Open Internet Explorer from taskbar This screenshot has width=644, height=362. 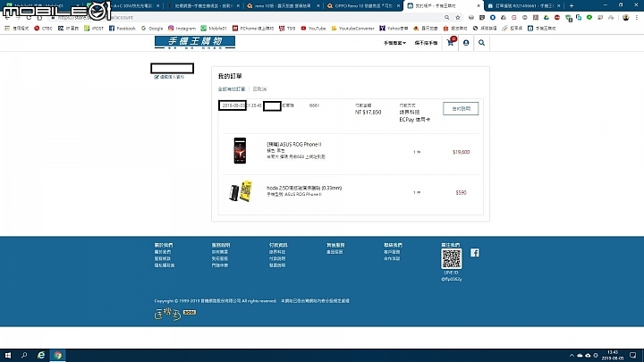coord(40,355)
